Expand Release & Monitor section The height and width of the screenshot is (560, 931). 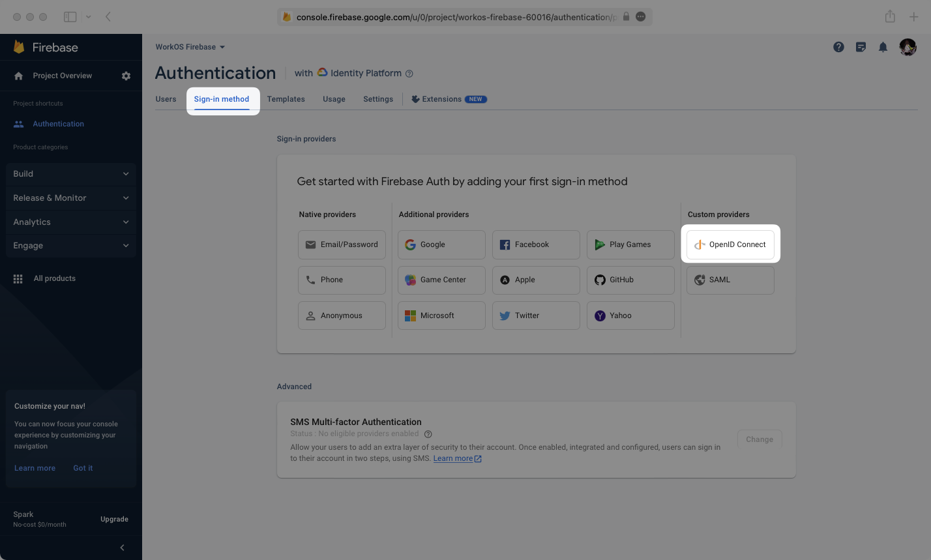tap(70, 198)
